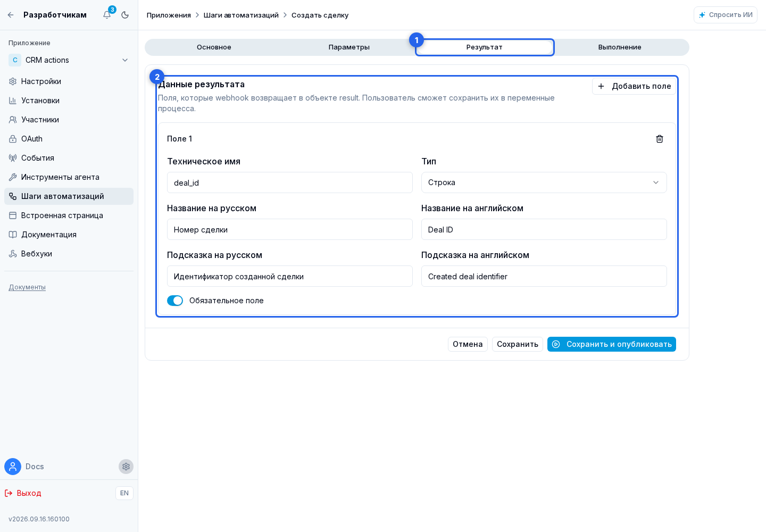Click the Поле 1 heading
This screenshot has height=532, width=766.
[x=179, y=139]
